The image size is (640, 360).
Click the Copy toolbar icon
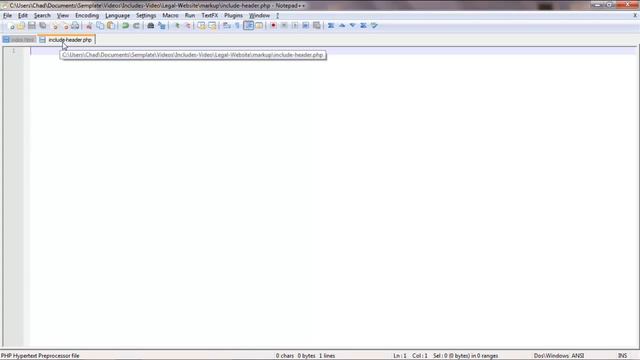[x=100, y=26]
